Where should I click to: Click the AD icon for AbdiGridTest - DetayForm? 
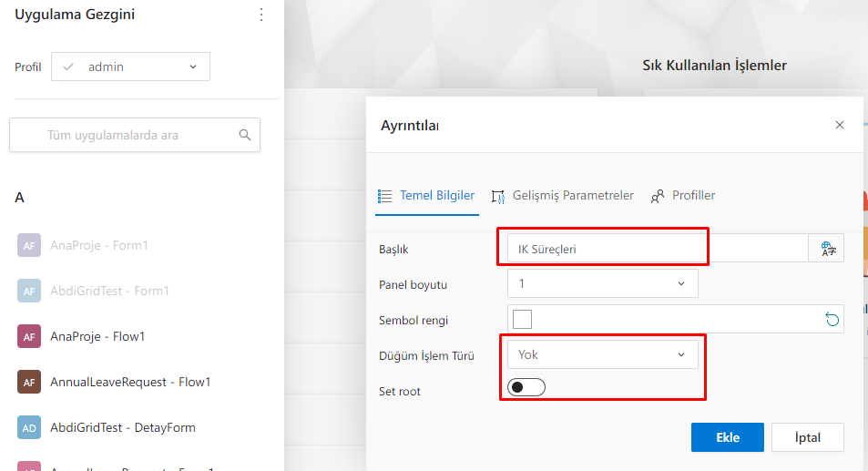tap(29, 427)
